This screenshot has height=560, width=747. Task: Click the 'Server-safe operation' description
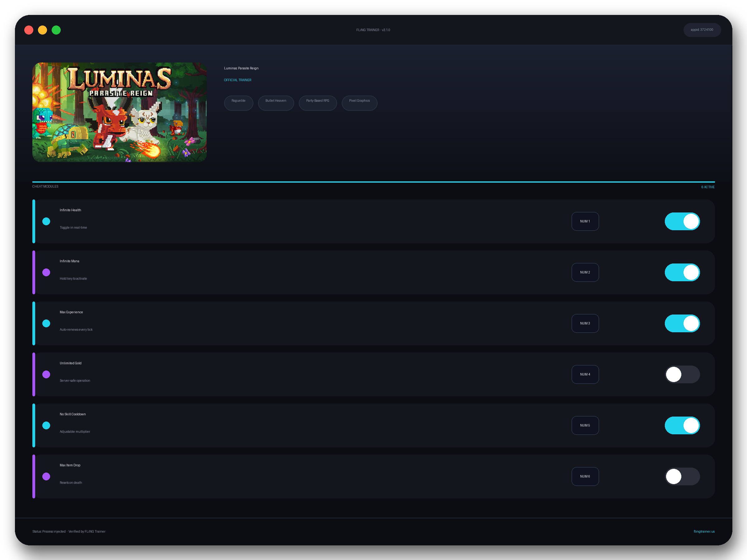[75, 380]
